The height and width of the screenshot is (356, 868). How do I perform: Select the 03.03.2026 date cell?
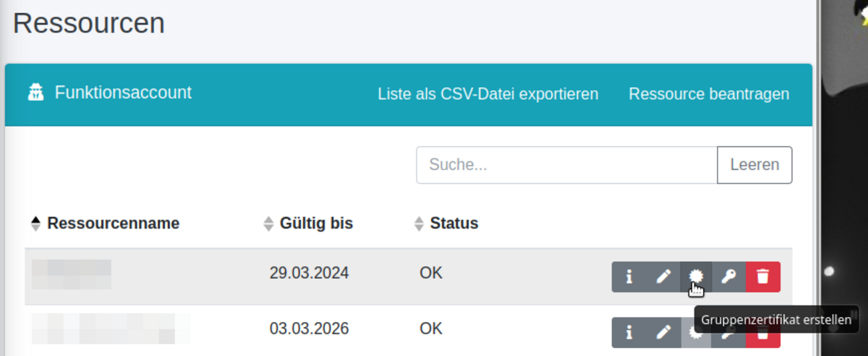pyautogui.click(x=309, y=329)
